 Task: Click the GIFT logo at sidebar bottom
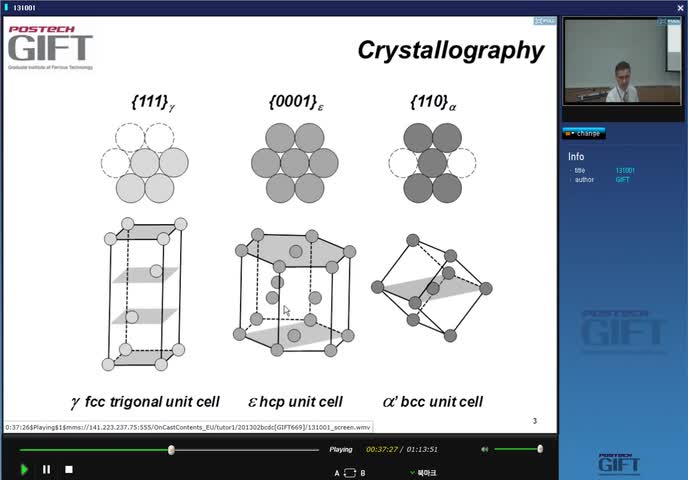619,463
